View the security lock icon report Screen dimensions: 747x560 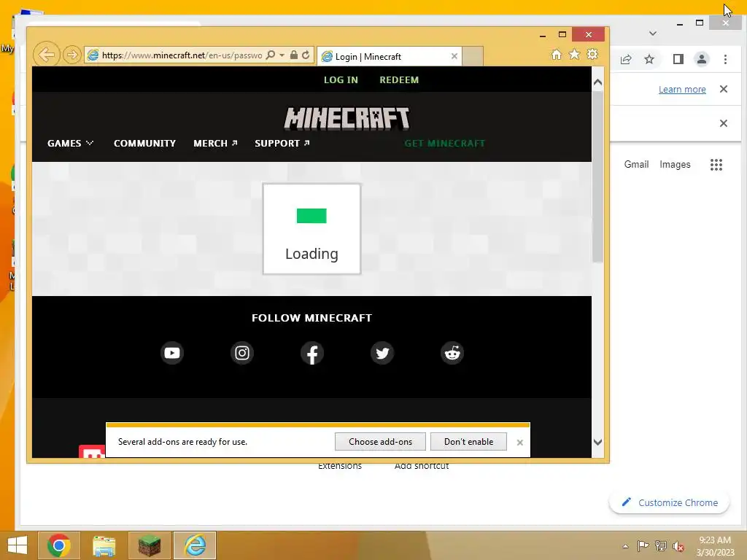tap(294, 55)
